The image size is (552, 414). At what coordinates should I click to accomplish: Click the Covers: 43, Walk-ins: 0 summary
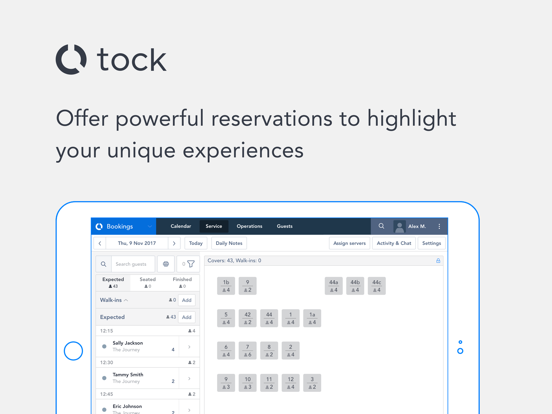coord(234,261)
